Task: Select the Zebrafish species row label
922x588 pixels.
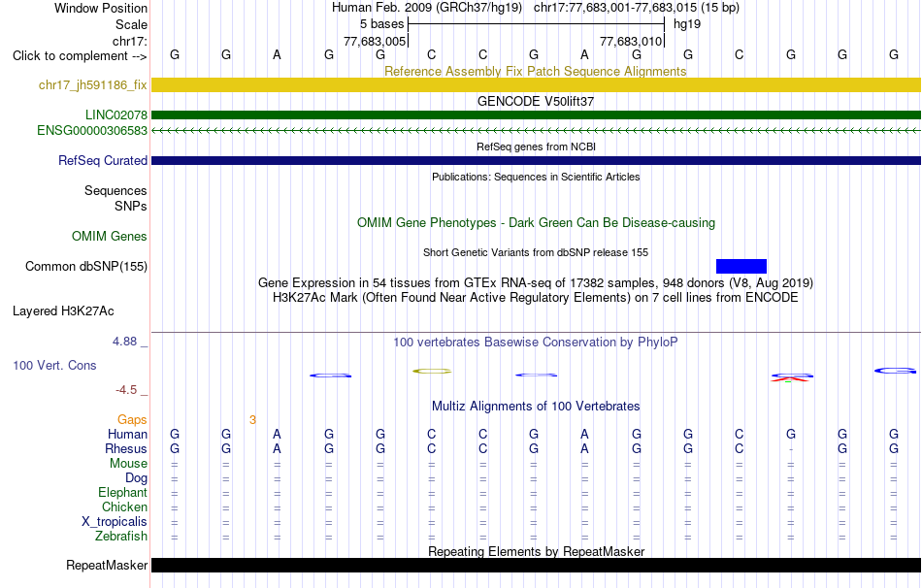Action: coord(121,537)
